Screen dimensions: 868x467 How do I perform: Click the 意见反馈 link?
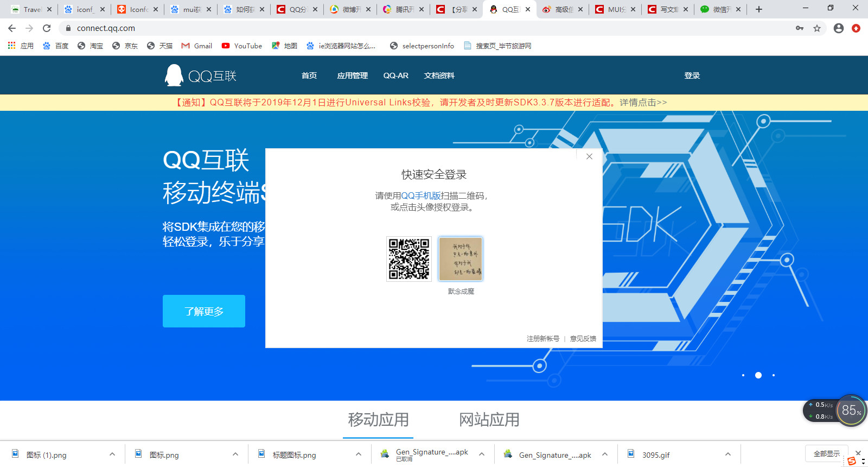coord(583,338)
